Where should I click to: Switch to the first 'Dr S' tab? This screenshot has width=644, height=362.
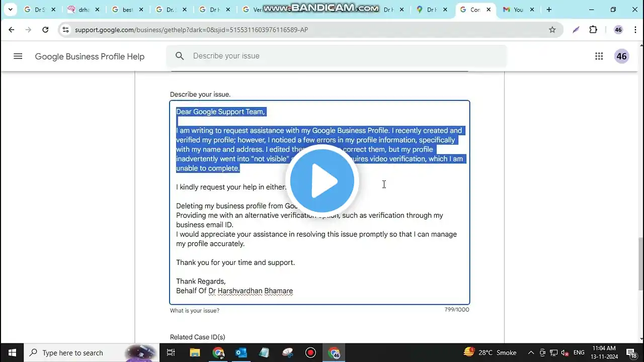[40, 10]
